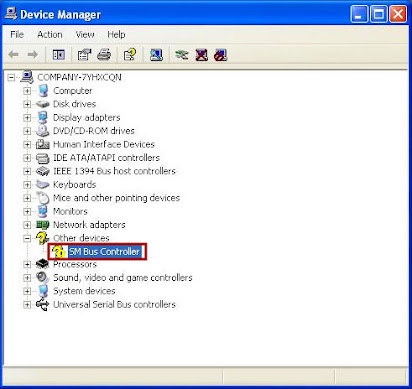This screenshot has width=412, height=389.
Task: Click the Forward arrow toolbar button
Action: (32, 54)
